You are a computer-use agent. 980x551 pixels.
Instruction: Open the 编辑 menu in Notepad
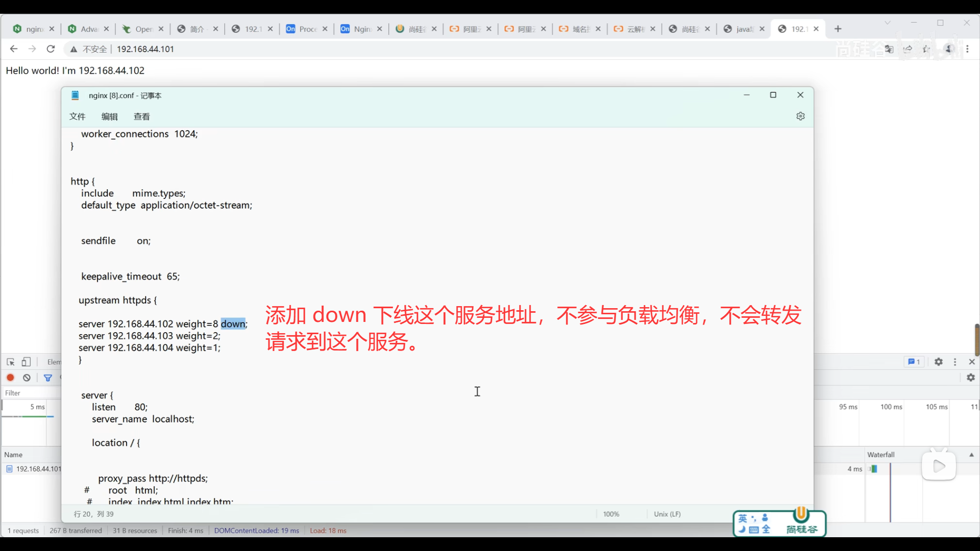point(109,116)
